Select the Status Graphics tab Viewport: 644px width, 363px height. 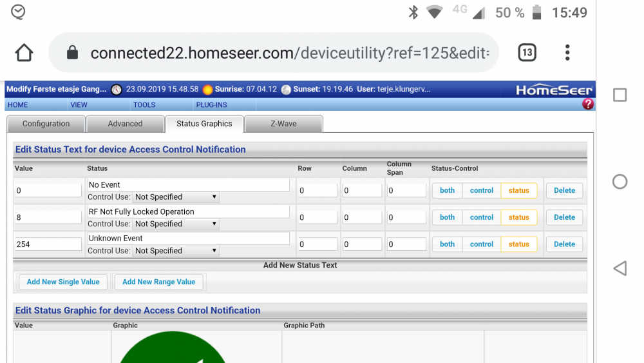click(204, 124)
